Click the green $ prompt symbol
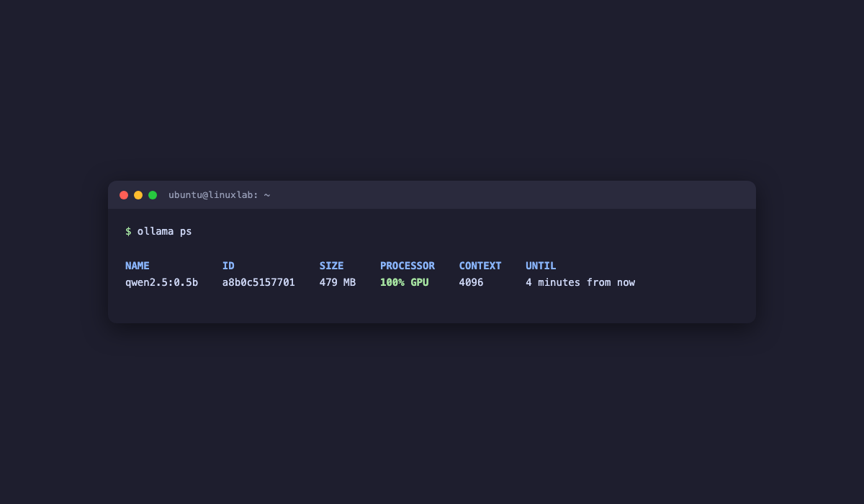Screen dimensions: 864x504 [128, 231]
